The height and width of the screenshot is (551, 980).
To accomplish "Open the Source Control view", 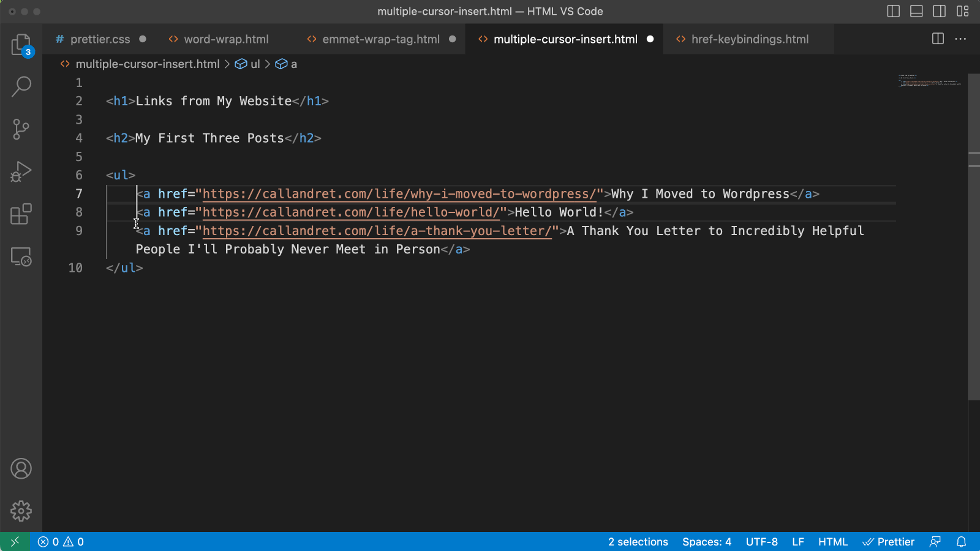I will (x=21, y=129).
